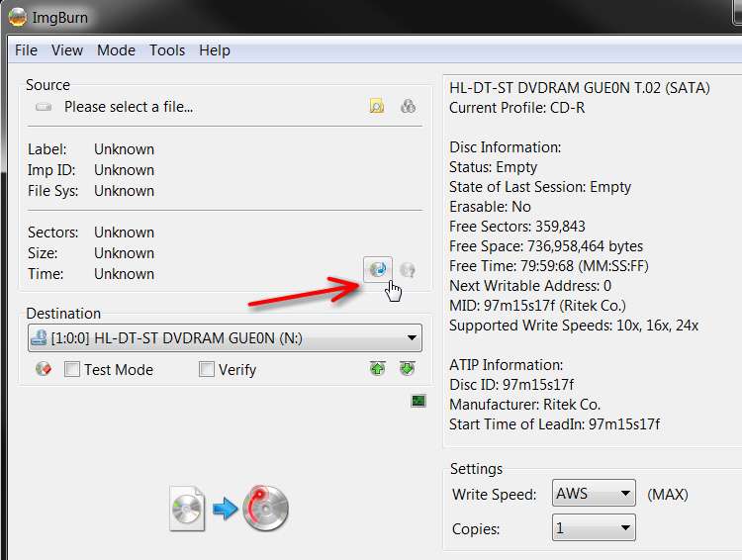This screenshot has width=742, height=560.
Task: Click the Free Sectors: 359,843 line
Action: pos(517,227)
